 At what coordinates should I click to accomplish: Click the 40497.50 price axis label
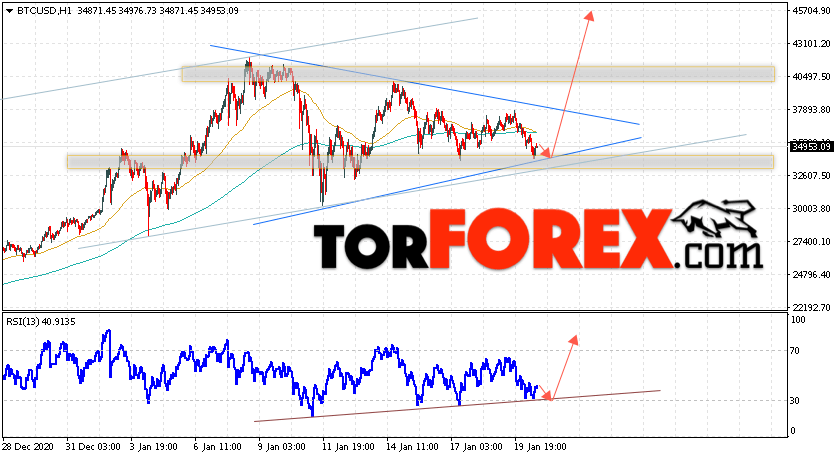coord(811,77)
